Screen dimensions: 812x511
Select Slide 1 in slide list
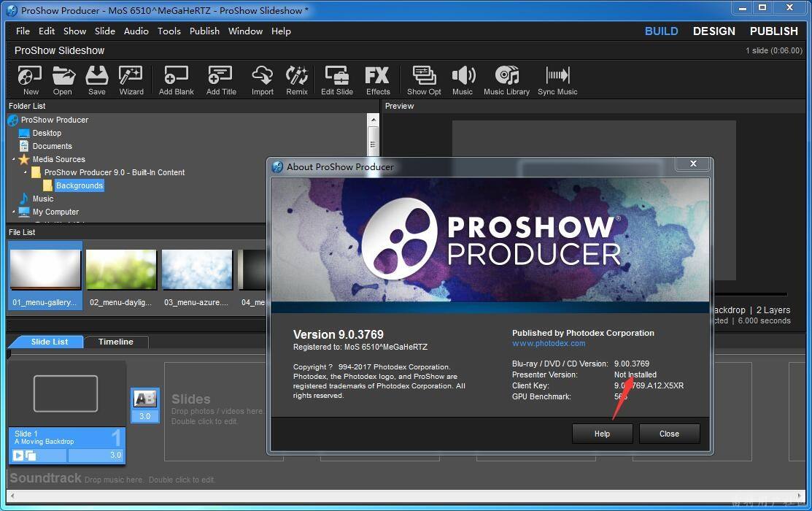(66, 412)
